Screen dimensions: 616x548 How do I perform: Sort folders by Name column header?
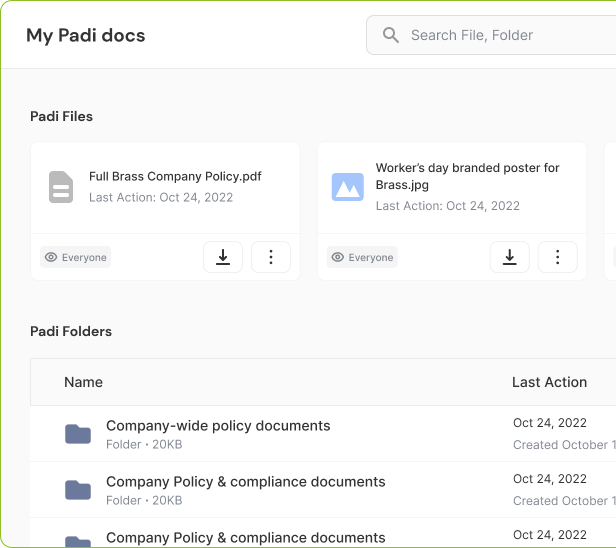click(83, 382)
